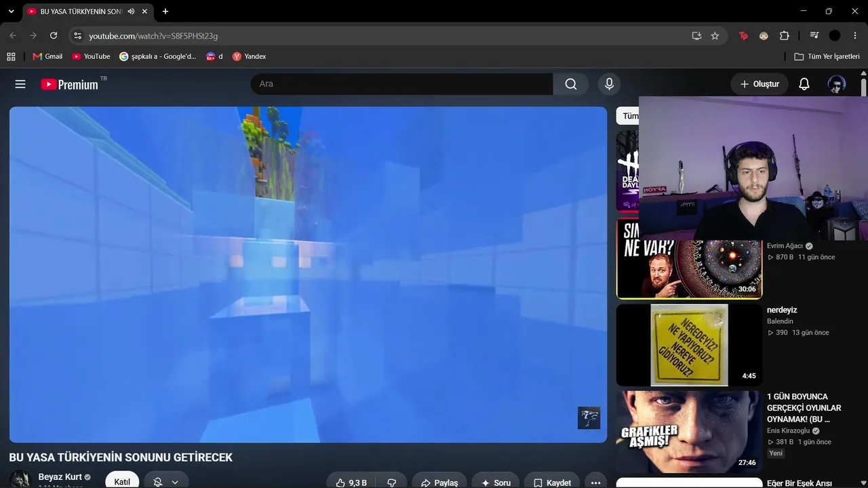Open the Chrome profile circle
This screenshot has height=488, width=868.
835,36
